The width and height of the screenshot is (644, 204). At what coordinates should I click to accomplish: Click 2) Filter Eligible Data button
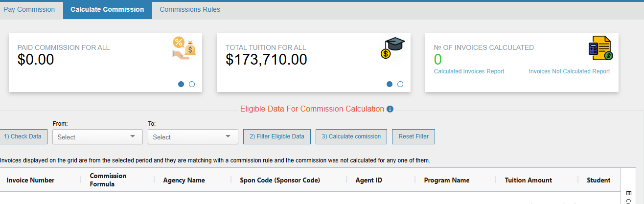point(277,136)
